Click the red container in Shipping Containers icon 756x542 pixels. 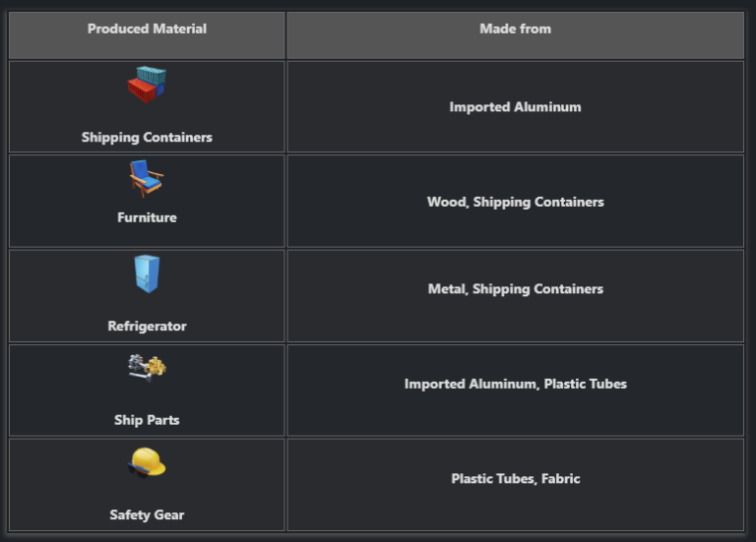click(x=141, y=91)
